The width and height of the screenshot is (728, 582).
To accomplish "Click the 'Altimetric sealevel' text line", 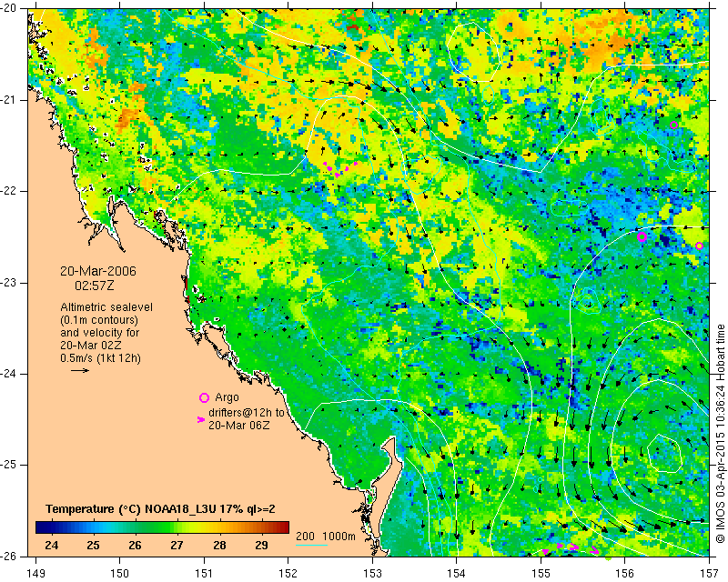I will coord(106,307).
